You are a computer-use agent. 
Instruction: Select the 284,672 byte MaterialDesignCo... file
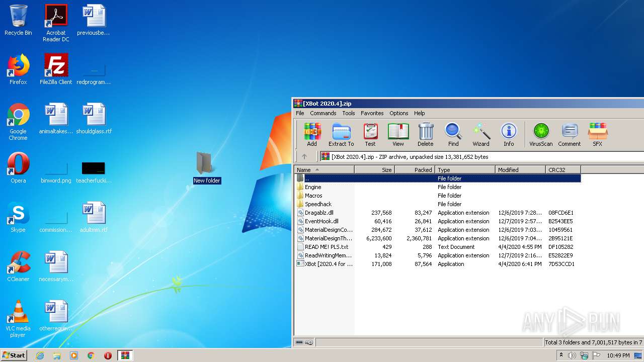click(x=438, y=230)
